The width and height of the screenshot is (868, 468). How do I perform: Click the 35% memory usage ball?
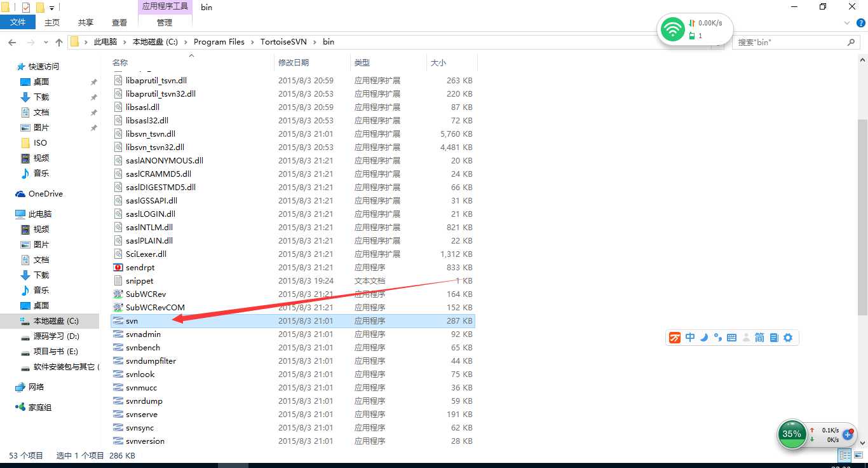tap(791, 434)
